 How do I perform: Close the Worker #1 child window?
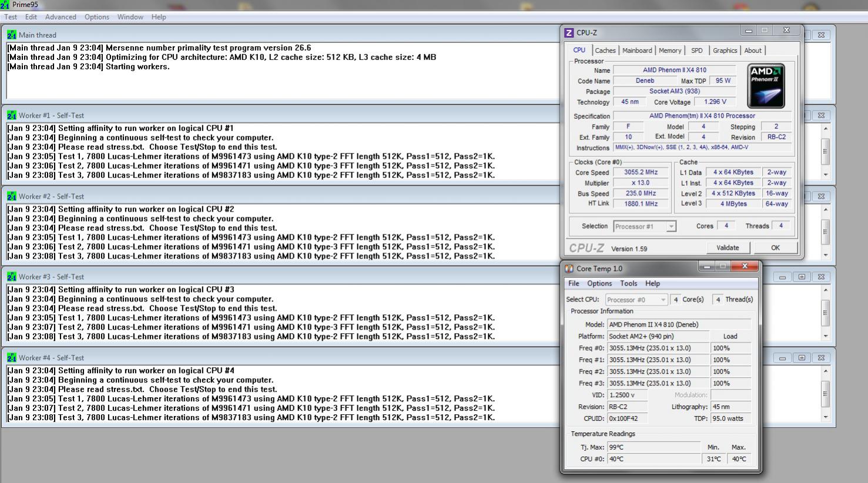click(821, 115)
